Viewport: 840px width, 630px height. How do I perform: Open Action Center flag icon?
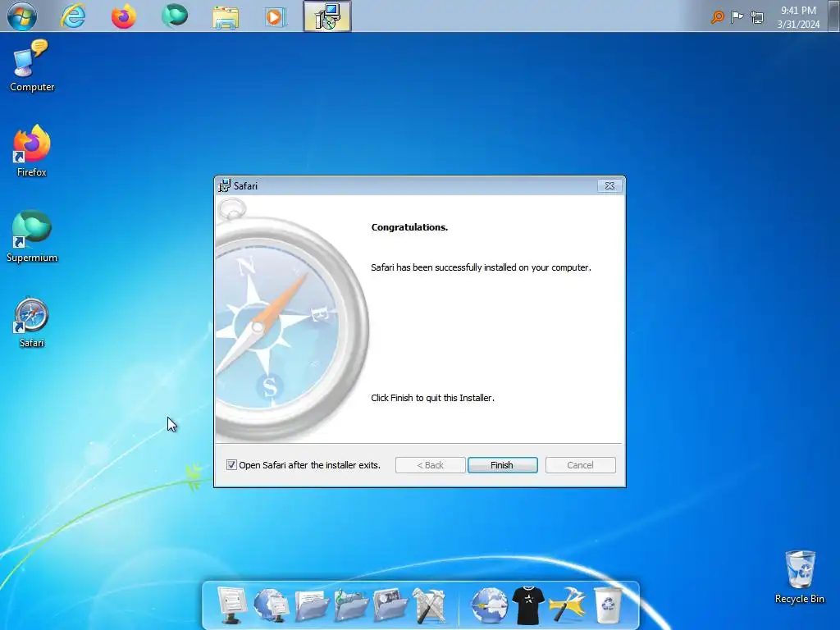[737, 17]
